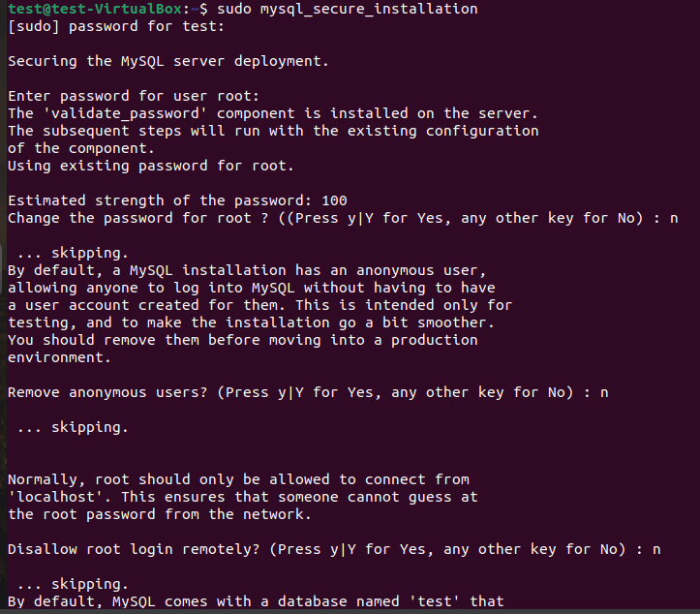Click the 'anonymous user,' text in the MySQL installation line
Viewport: 700px width, 614px height.
pyautogui.click(x=420, y=270)
